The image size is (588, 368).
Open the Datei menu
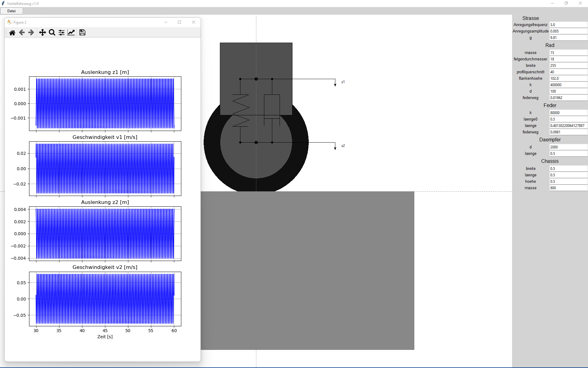pyautogui.click(x=11, y=11)
